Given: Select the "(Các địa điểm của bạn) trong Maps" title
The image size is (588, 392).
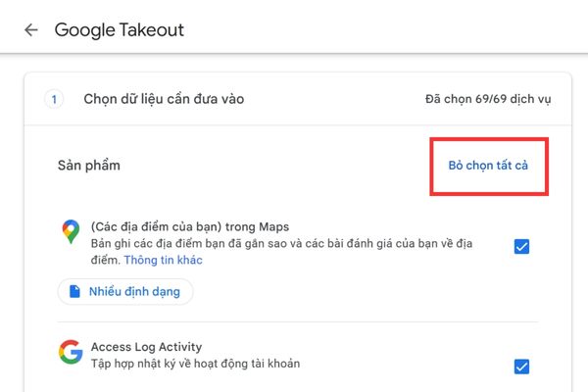Looking at the screenshot, I should pyautogui.click(x=189, y=226).
